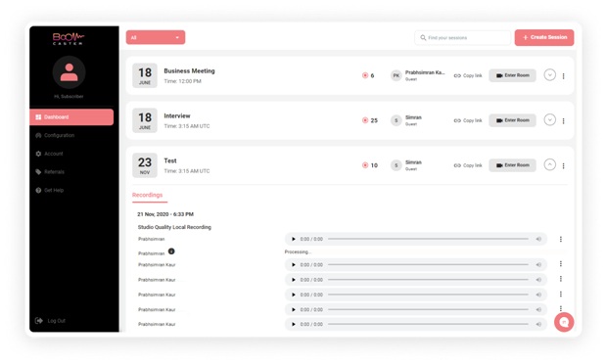
Task: Play the last Prabhsimran Kaur recording
Action: pyautogui.click(x=294, y=324)
